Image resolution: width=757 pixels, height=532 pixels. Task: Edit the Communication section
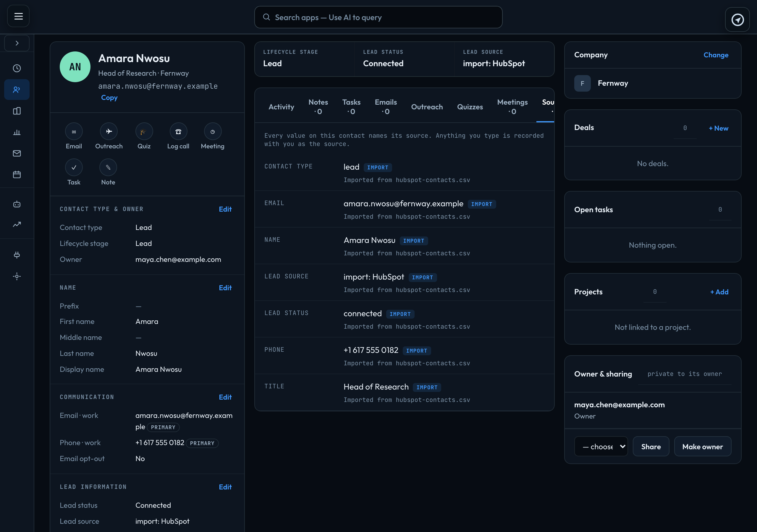(x=225, y=397)
